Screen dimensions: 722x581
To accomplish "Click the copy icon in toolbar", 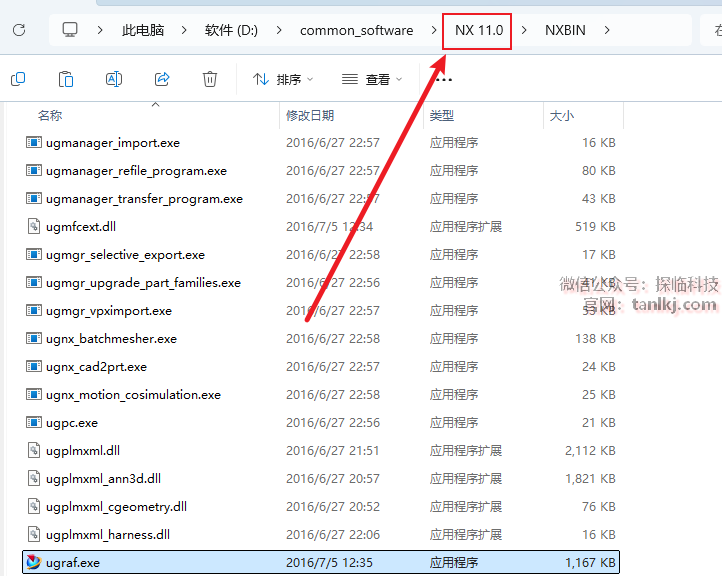I will (x=18, y=79).
